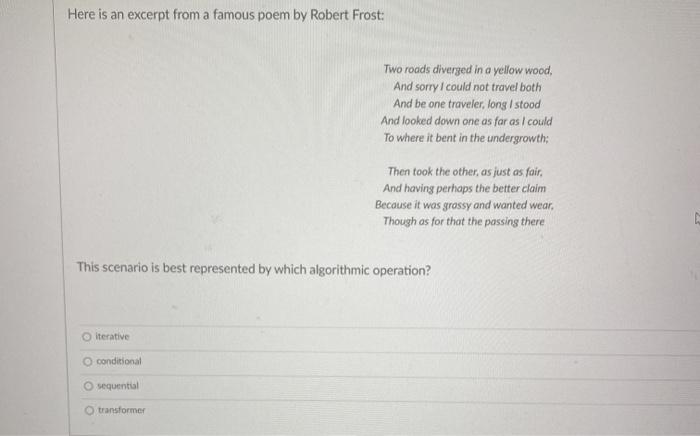Screen dimensions: 700x436
Task: Click the 'conditional' answer label text
Action: (x=119, y=361)
